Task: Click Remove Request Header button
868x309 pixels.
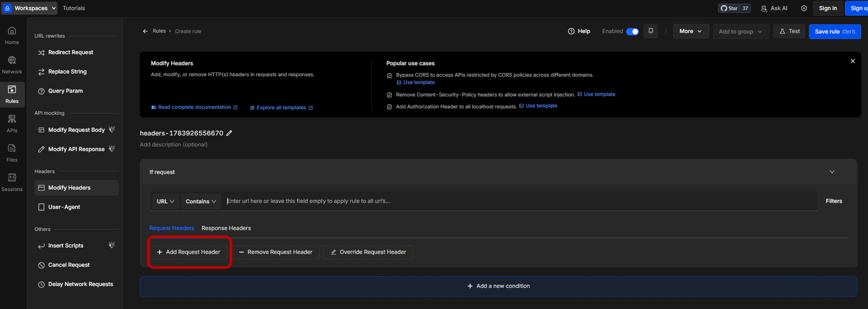Action: tap(276, 252)
